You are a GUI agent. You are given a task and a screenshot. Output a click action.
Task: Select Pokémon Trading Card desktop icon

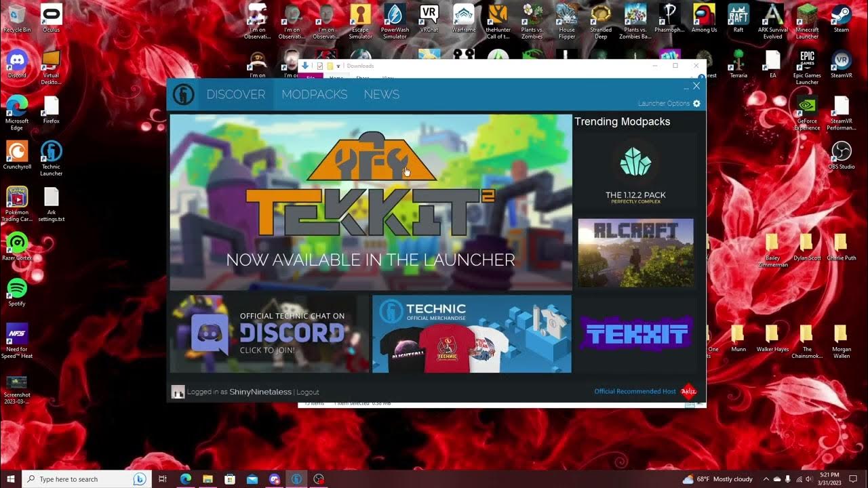coord(17,204)
